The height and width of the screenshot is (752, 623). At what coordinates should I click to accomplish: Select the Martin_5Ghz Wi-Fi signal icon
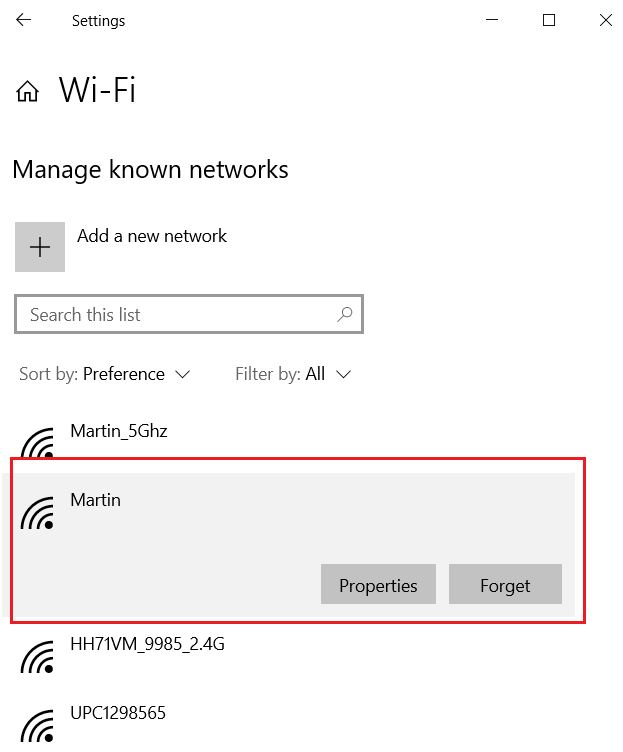tap(37, 442)
